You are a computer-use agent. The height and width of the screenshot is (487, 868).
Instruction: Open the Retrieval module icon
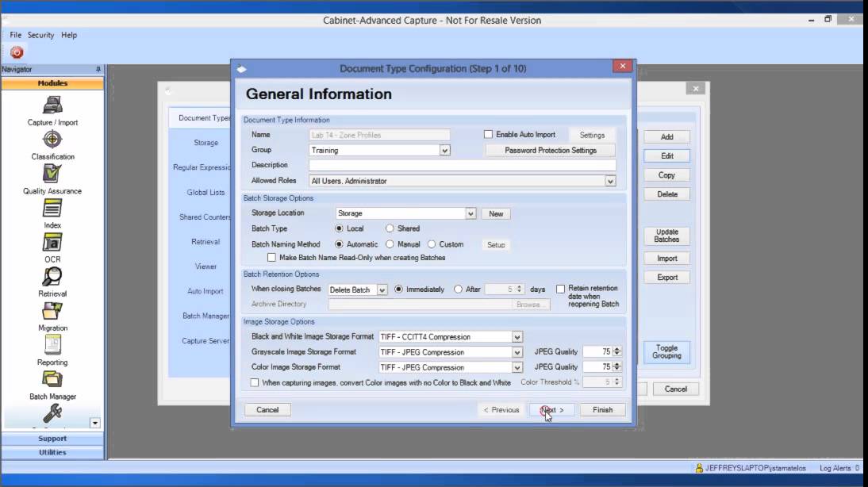tap(52, 277)
